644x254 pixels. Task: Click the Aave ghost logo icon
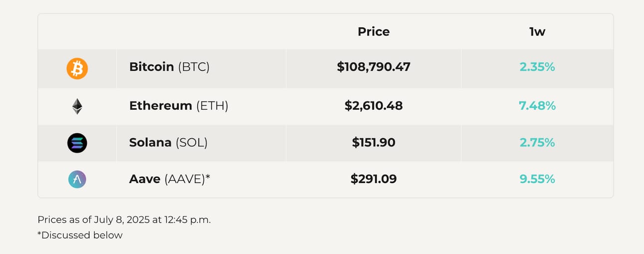coord(77,179)
